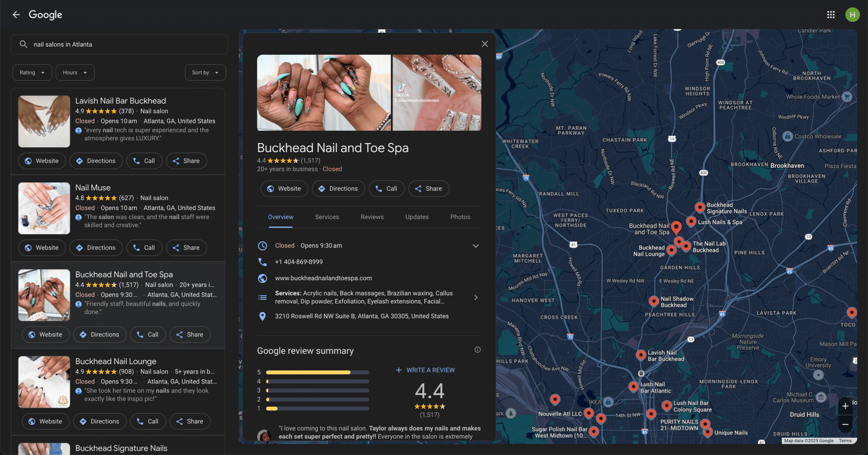Switch to the Reviews tab
Viewport: 868px width, 455px height.
click(x=372, y=217)
